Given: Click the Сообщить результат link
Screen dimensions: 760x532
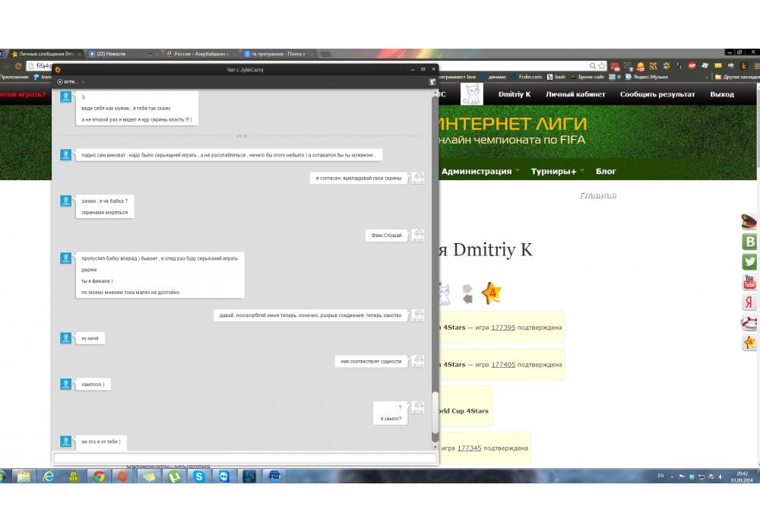Looking at the screenshot, I should (657, 94).
